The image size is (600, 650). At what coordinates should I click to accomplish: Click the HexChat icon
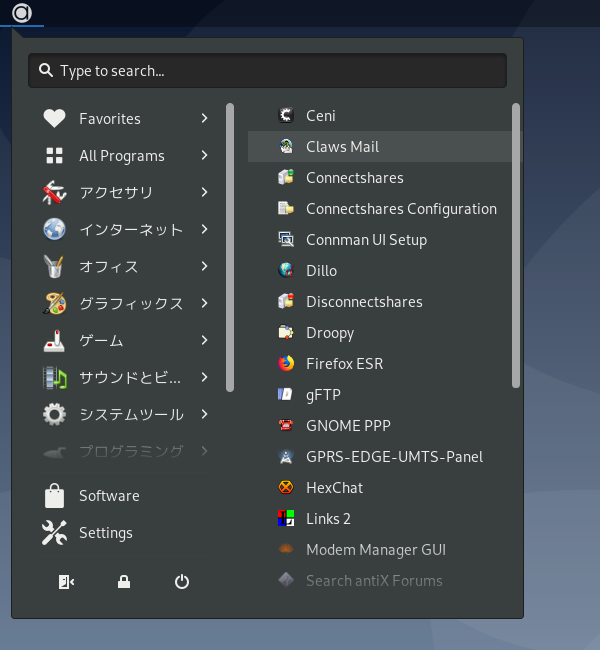point(286,488)
